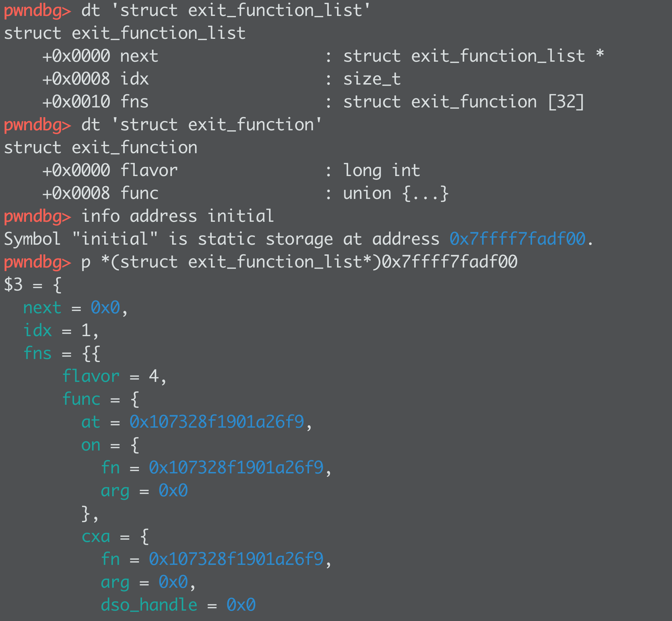
Task: Click the 'flavor' field name in output
Action: pyautogui.click(x=91, y=376)
